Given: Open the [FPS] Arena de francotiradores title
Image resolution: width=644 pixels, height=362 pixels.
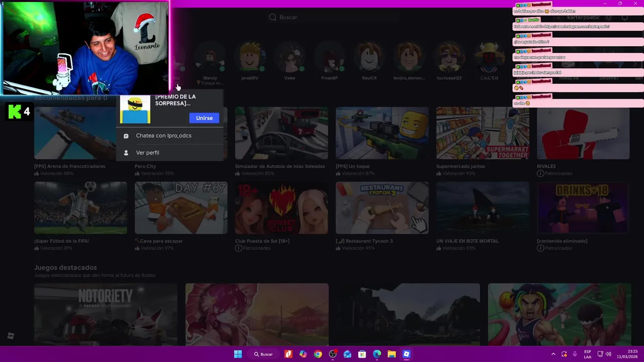Looking at the screenshot, I should [x=70, y=166].
